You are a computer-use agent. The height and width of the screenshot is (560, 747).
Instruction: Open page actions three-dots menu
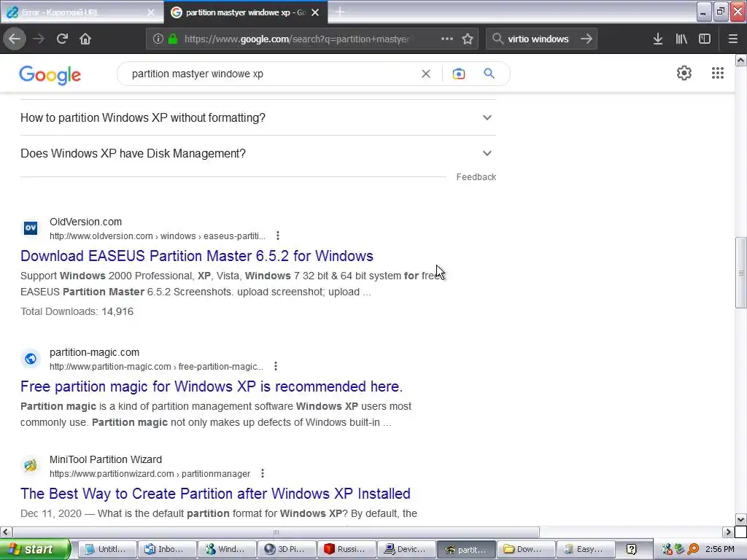tap(447, 39)
